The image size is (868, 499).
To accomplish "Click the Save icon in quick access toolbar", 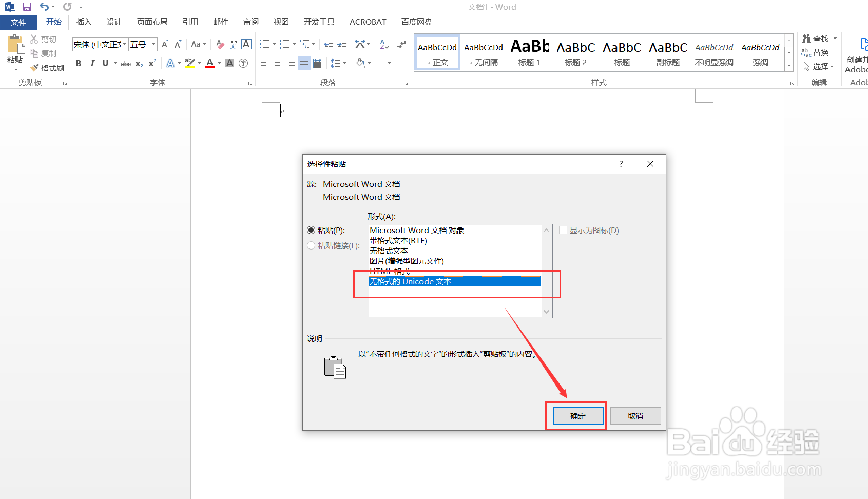I will click(27, 7).
